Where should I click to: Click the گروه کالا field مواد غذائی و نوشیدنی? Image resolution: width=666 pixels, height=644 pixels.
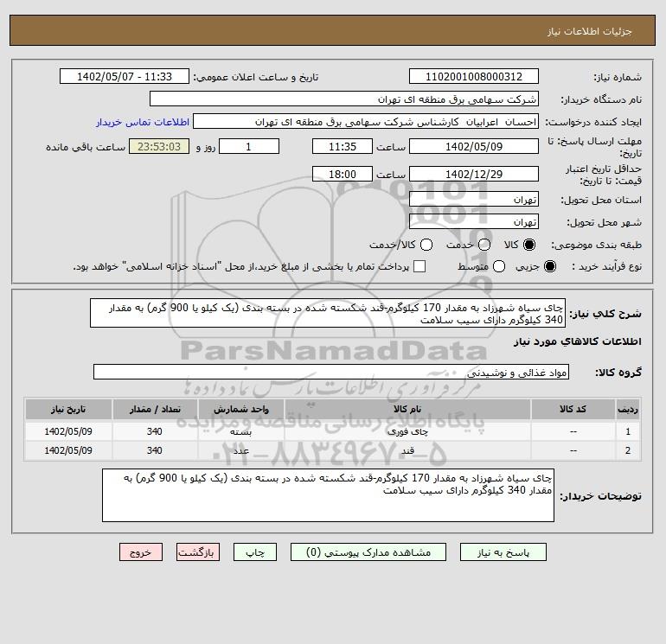tap(331, 372)
